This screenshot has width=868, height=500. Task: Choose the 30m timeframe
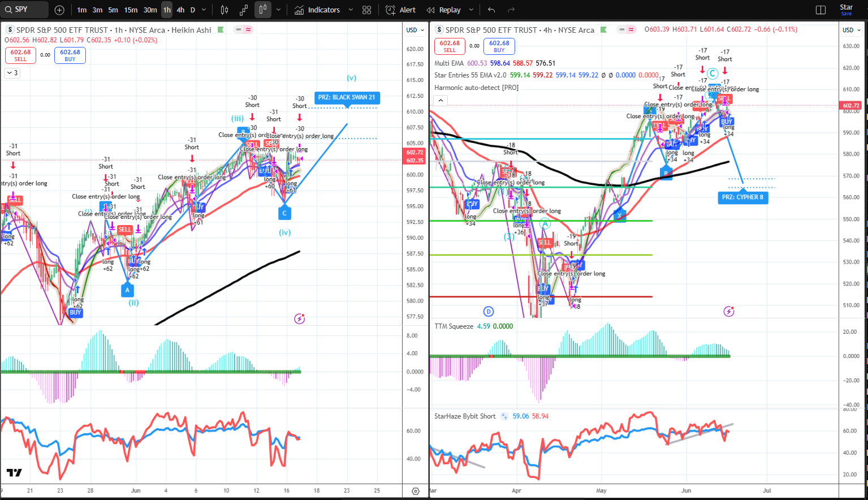(x=150, y=10)
